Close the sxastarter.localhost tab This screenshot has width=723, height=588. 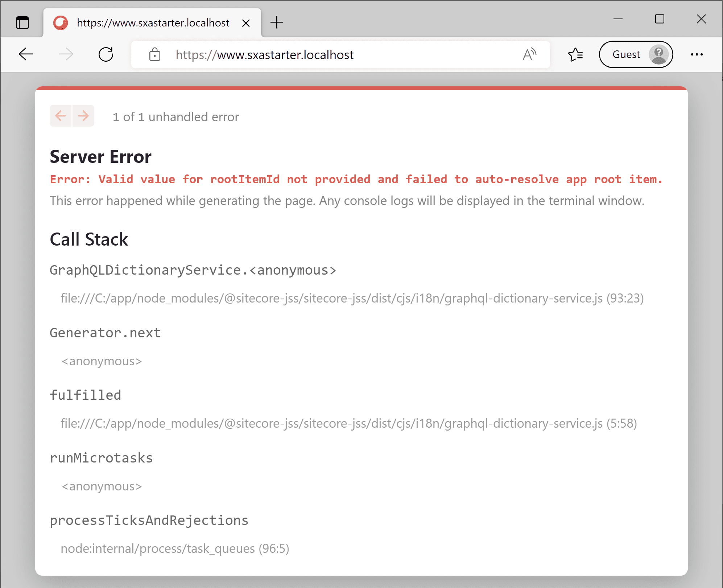point(246,23)
